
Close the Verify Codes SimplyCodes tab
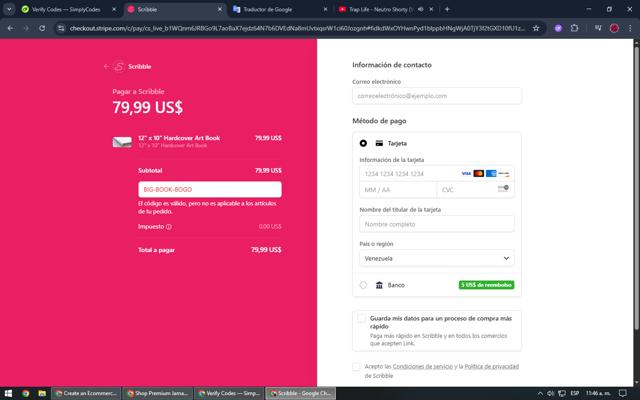point(114,9)
